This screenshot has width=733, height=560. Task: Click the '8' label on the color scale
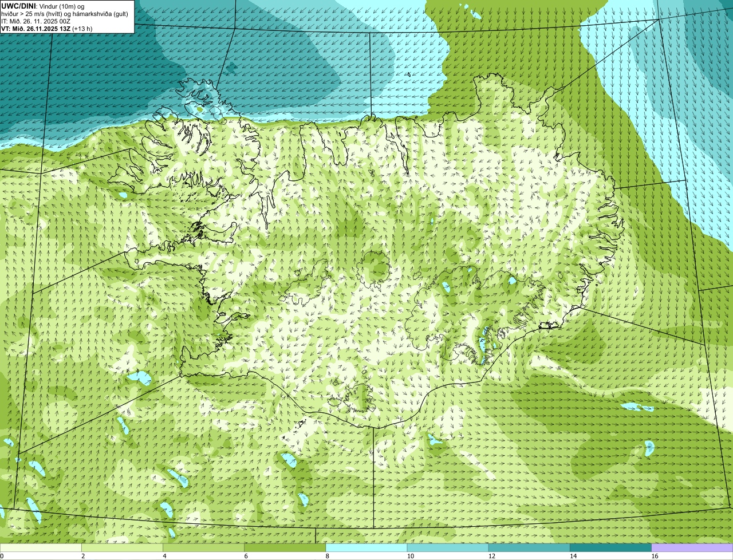327,556
